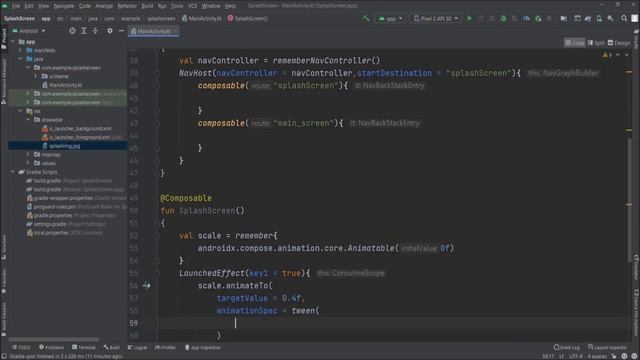This screenshot has width=640, height=360.
Task: Open the project panel settings gear
Action: tap(110, 31)
